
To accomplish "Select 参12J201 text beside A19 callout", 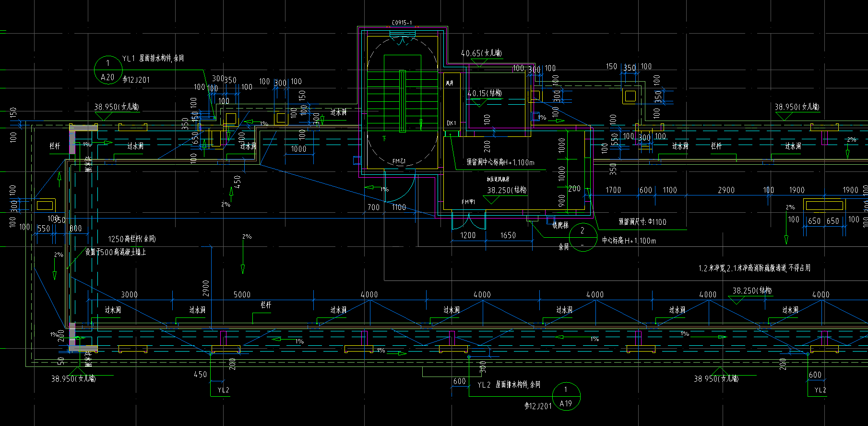I will [538, 406].
